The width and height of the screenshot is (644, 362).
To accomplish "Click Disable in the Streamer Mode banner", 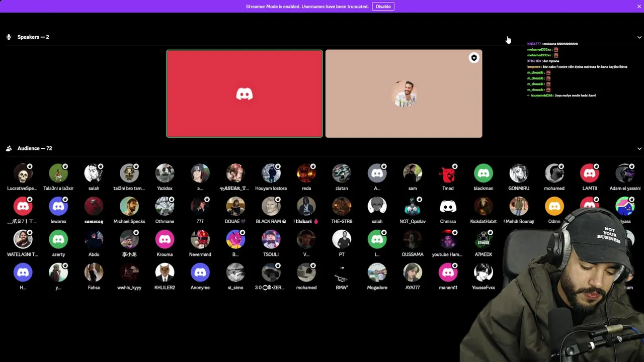I will coord(383,7).
